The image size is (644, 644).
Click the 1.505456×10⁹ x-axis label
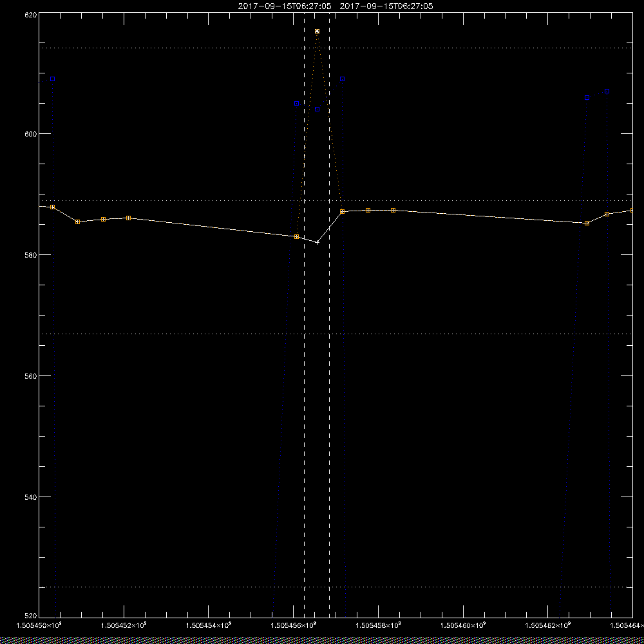coord(294,625)
